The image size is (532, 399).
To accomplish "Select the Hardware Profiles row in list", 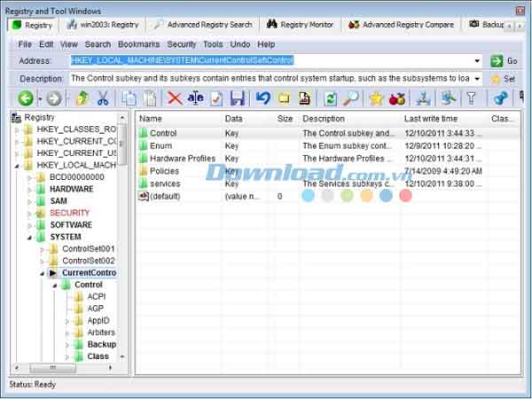I will coord(328,159).
